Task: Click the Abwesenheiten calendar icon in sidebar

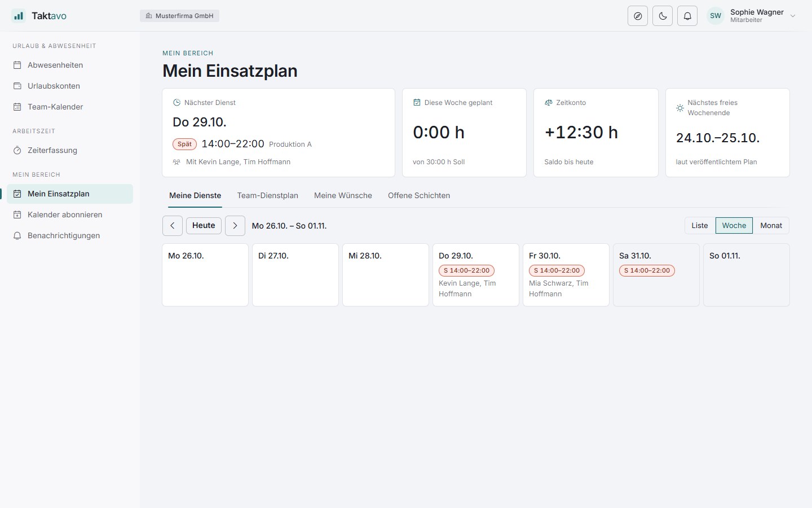Action: pyautogui.click(x=17, y=65)
